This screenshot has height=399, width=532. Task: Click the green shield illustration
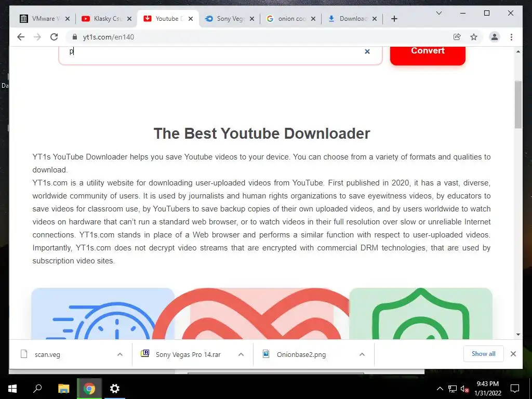coord(421,314)
